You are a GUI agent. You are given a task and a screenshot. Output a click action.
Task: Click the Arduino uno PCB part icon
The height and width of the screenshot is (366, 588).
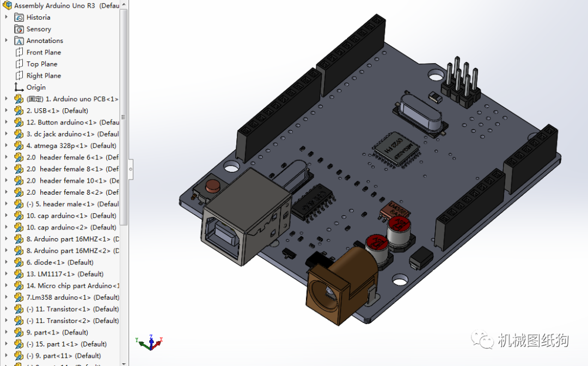point(19,99)
